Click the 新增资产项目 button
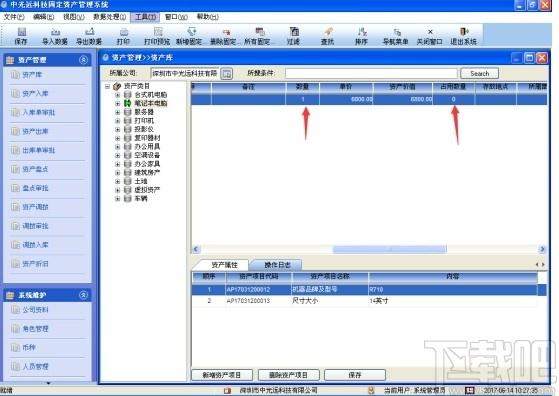 coord(222,375)
